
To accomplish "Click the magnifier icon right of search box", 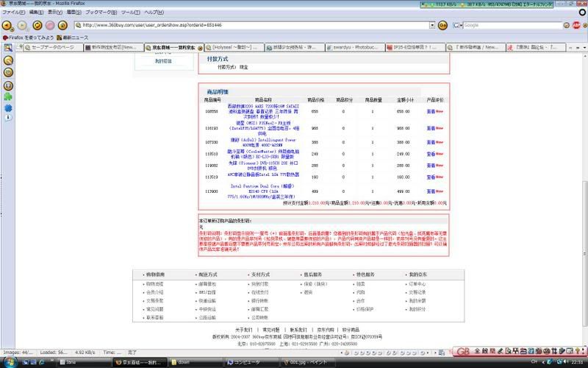I will point(567,25).
